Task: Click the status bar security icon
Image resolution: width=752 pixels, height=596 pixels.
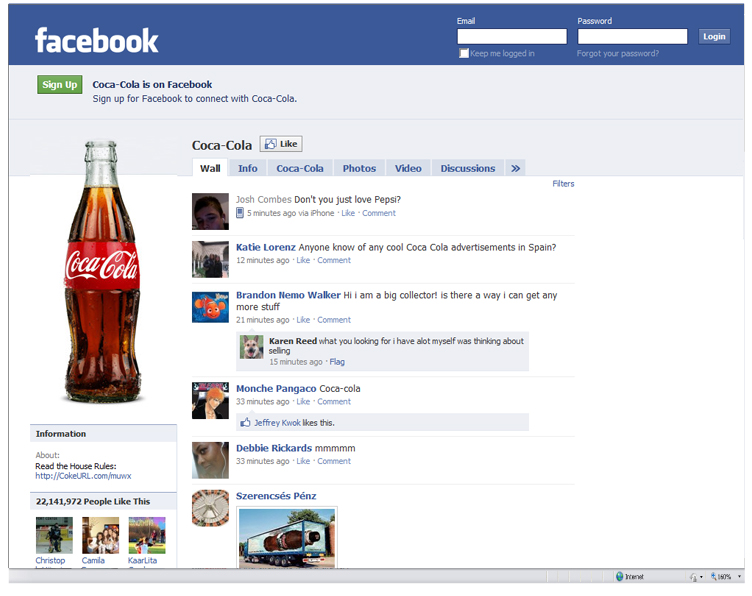Action: 693,577
